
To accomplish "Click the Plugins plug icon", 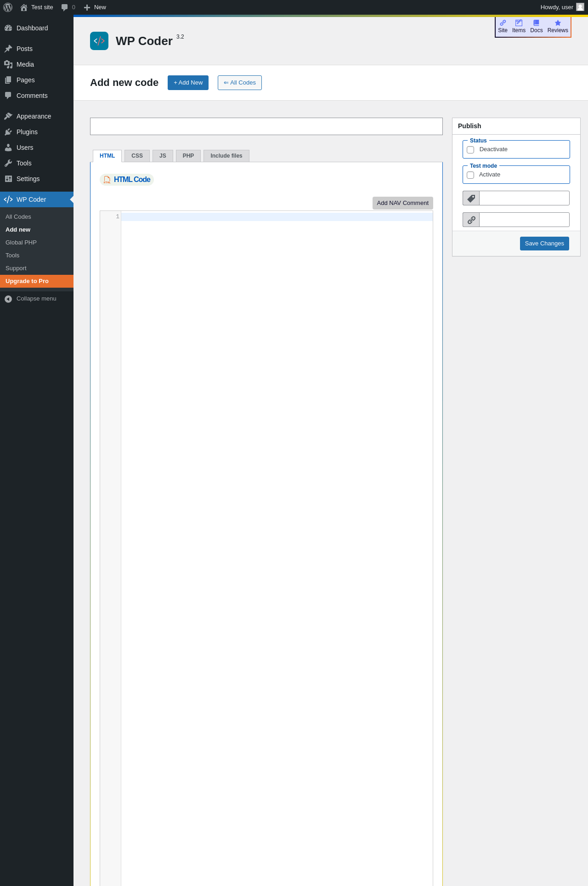I will point(8,132).
